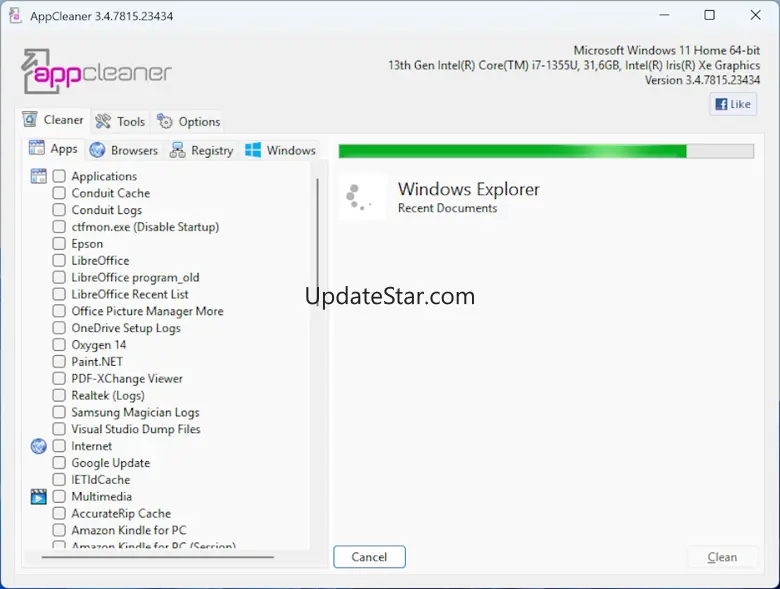This screenshot has width=780, height=589.
Task: Click the Applications category icon
Action: pyautogui.click(x=39, y=176)
